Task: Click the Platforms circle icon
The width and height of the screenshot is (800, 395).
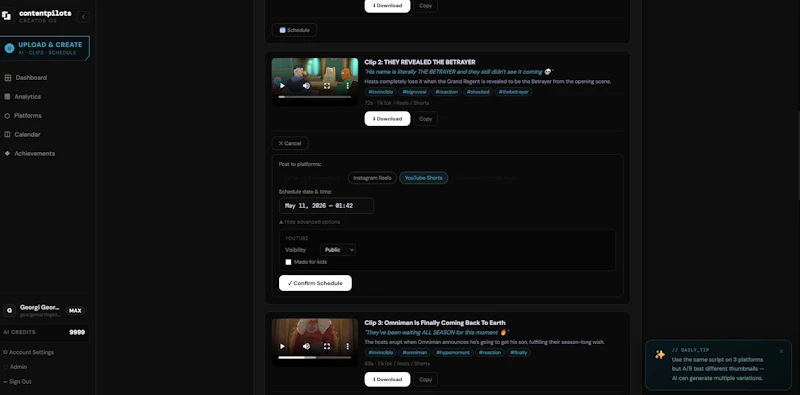Action: tap(7, 116)
